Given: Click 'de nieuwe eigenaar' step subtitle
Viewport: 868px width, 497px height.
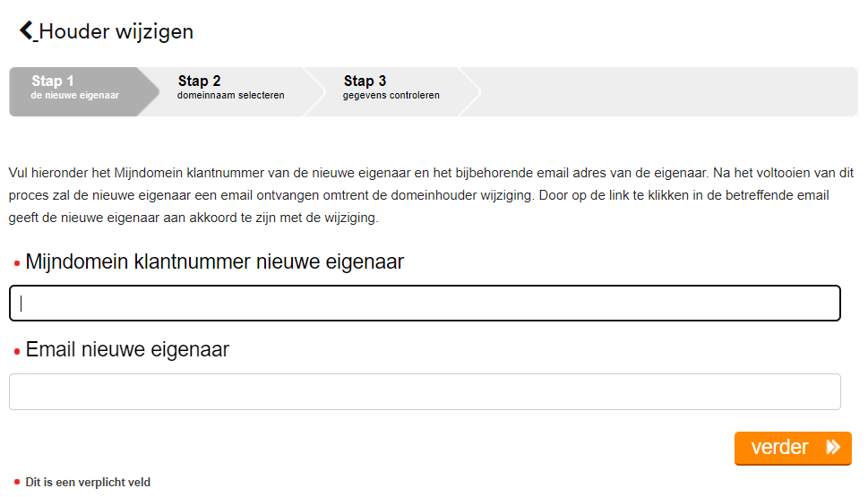Looking at the screenshot, I should coord(74,96).
